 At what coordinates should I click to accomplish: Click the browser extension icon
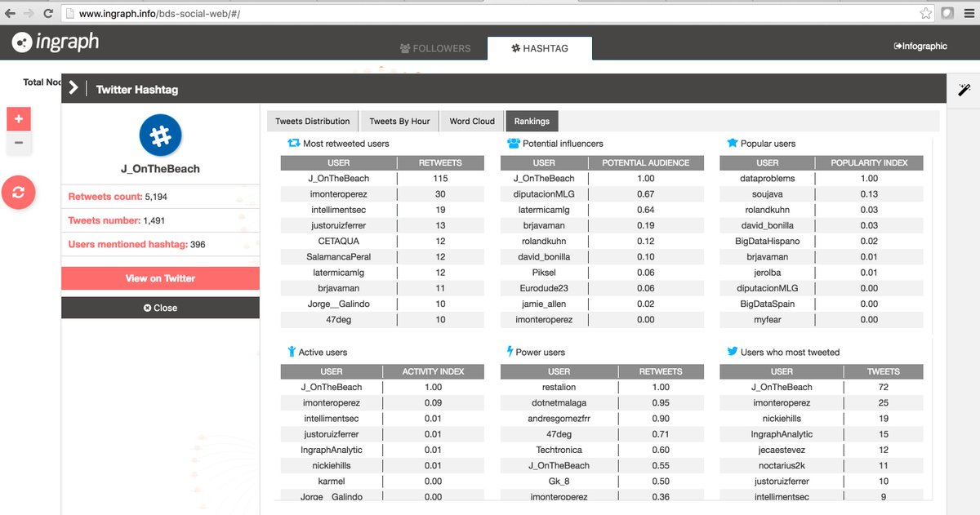click(x=947, y=14)
